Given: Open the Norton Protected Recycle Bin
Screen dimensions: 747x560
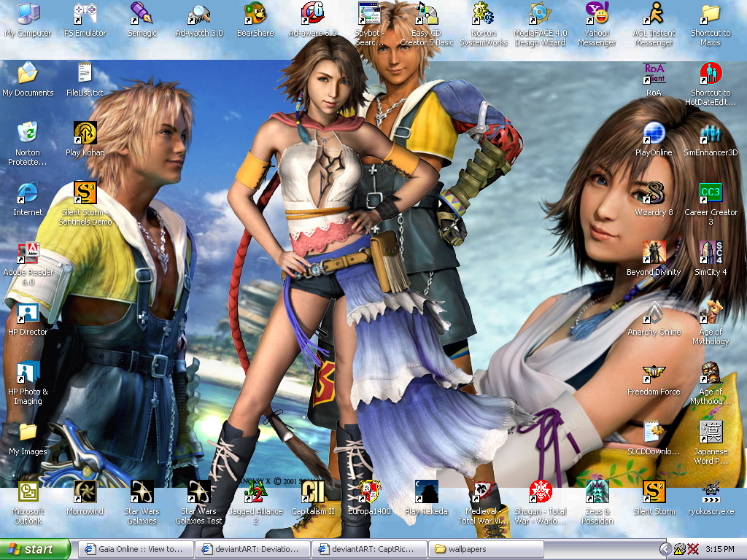Looking at the screenshot, I should click(28, 144).
